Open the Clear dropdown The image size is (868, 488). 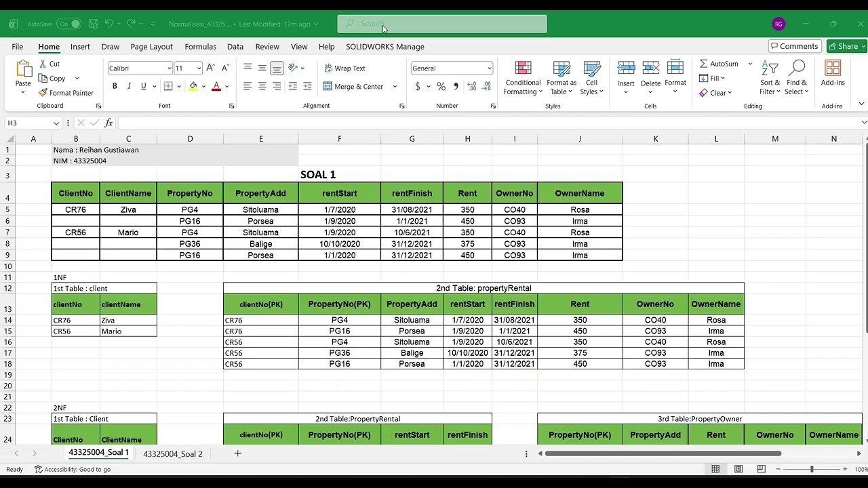coord(715,93)
